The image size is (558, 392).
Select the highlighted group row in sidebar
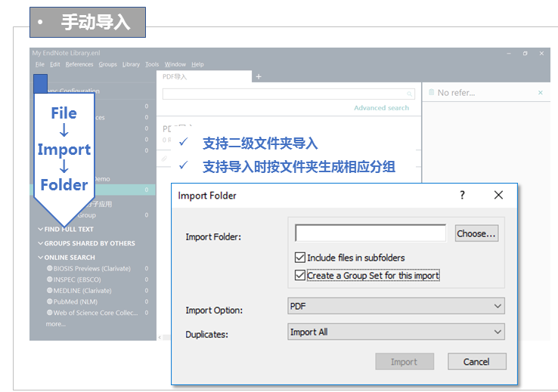point(92,190)
